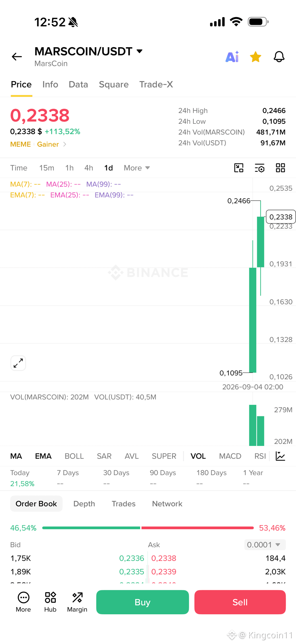
Task: Open the chart grid layout icon
Action: tap(281, 168)
